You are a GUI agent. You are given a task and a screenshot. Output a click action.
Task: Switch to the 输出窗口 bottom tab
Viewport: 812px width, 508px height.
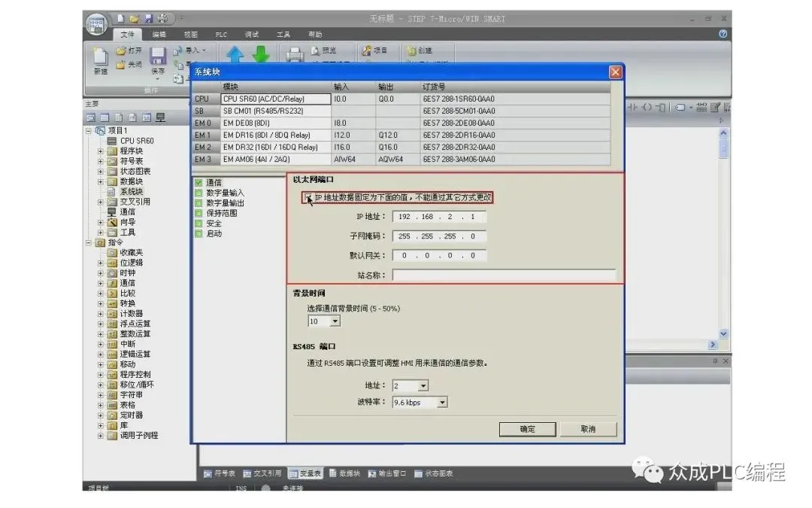coord(387,474)
